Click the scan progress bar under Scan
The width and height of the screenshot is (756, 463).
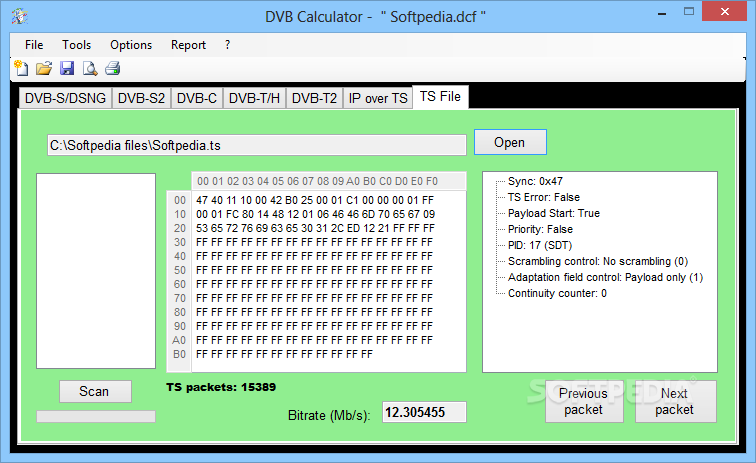pos(95,416)
